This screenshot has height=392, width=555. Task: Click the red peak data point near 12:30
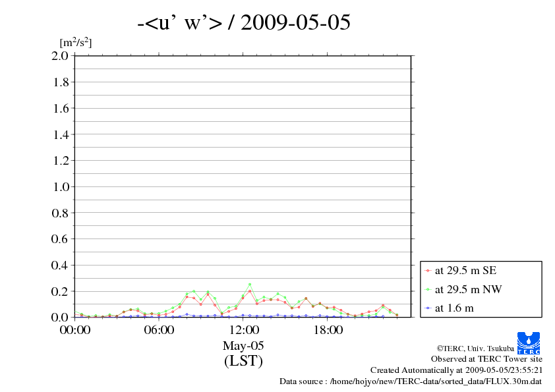tap(250, 291)
